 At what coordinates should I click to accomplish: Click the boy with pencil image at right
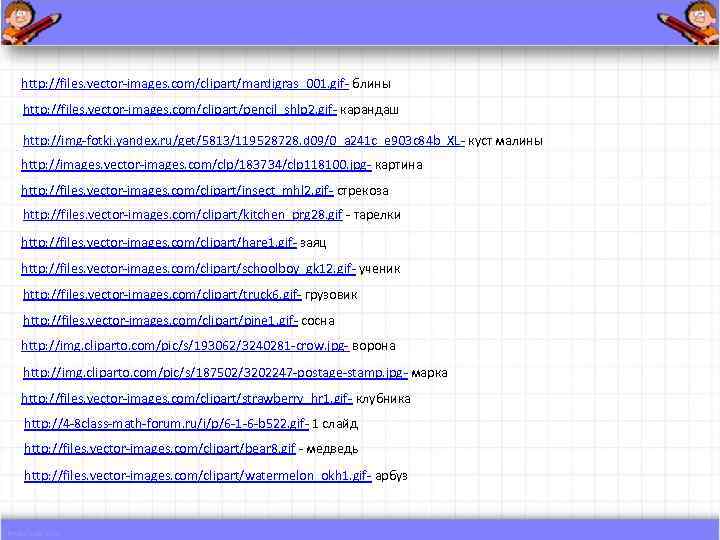(x=688, y=22)
